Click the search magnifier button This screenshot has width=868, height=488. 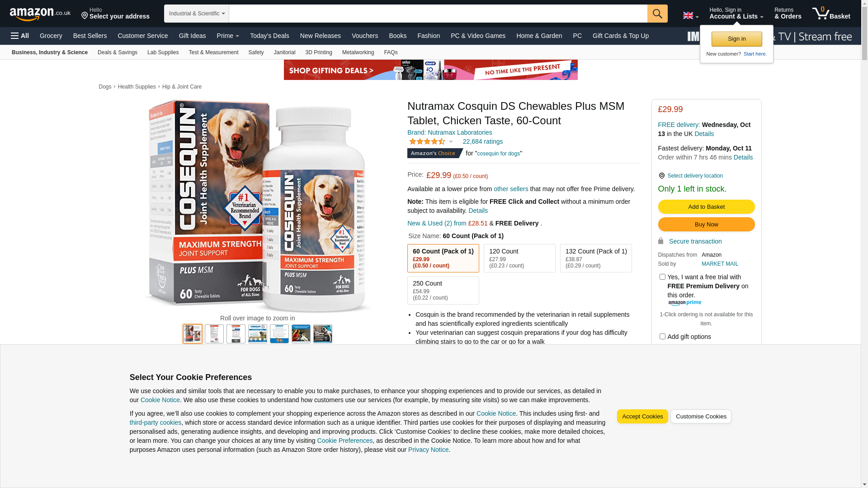[657, 14]
